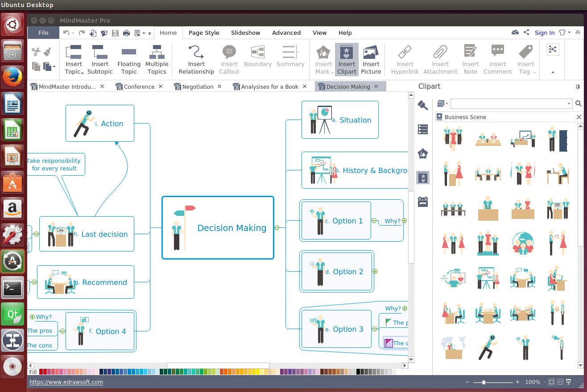Viewport: 587px width, 392px height.
Task: Open the Insert Topic dropdown arrow
Action: coord(82,72)
